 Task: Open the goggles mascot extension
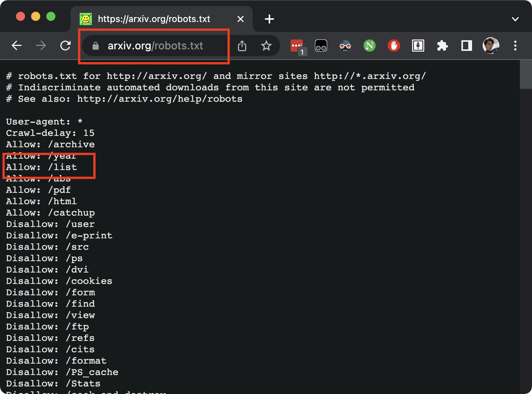(x=345, y=46)
